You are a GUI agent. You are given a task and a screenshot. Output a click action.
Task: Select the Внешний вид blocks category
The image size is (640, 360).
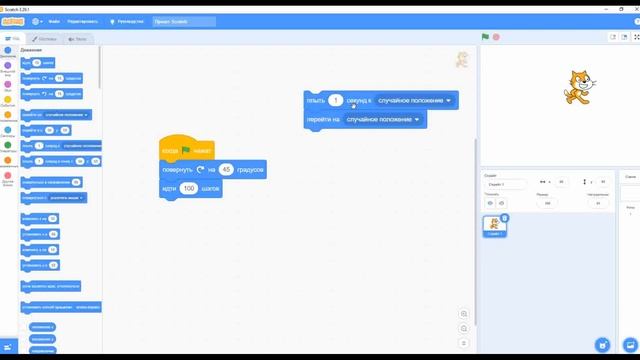coord(8,69)
